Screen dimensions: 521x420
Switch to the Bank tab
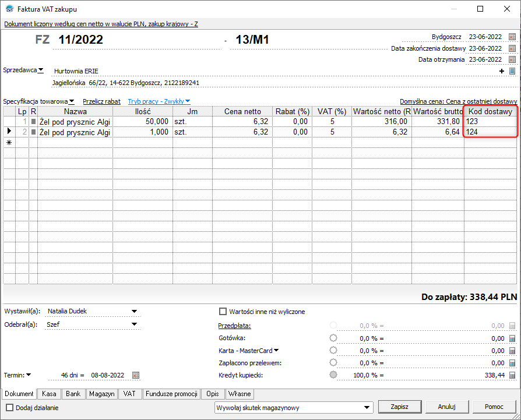(73, 394)
